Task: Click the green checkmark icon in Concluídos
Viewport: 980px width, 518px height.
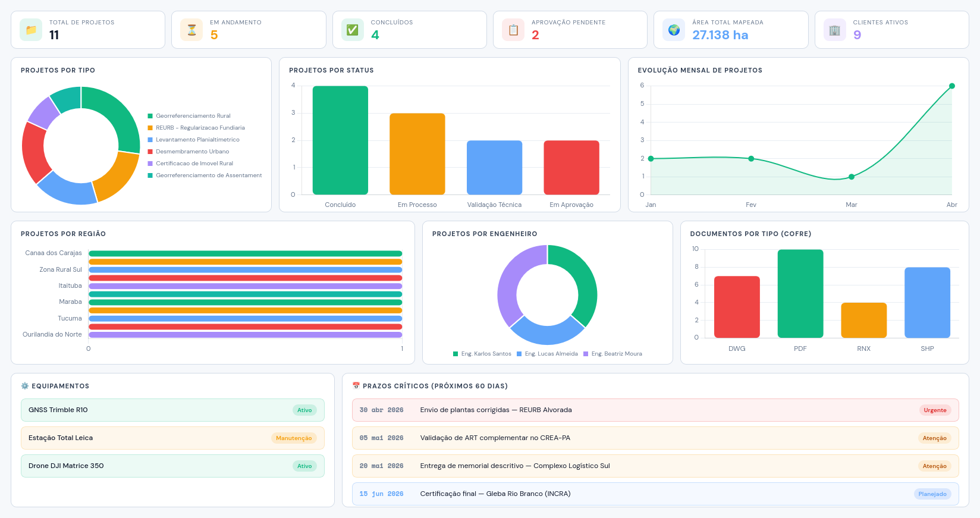Action: [353, 30]
